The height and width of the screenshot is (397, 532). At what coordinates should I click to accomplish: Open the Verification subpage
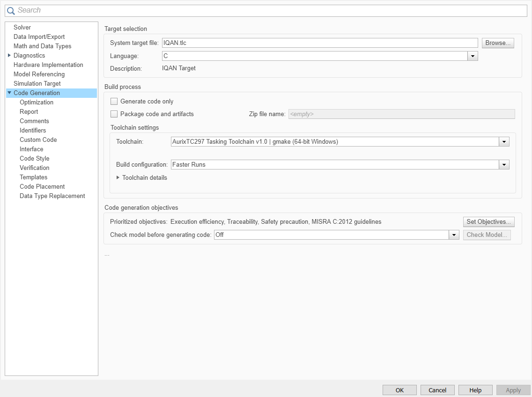point(34,168)
